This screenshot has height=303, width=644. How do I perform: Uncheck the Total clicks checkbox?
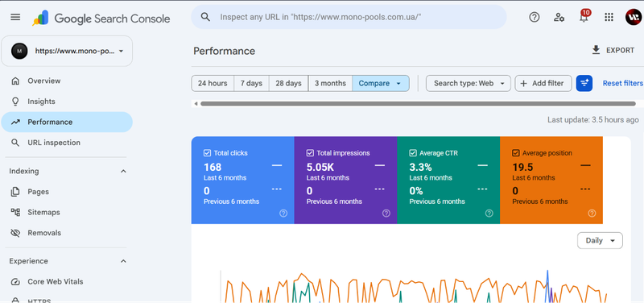click(207, 153)
